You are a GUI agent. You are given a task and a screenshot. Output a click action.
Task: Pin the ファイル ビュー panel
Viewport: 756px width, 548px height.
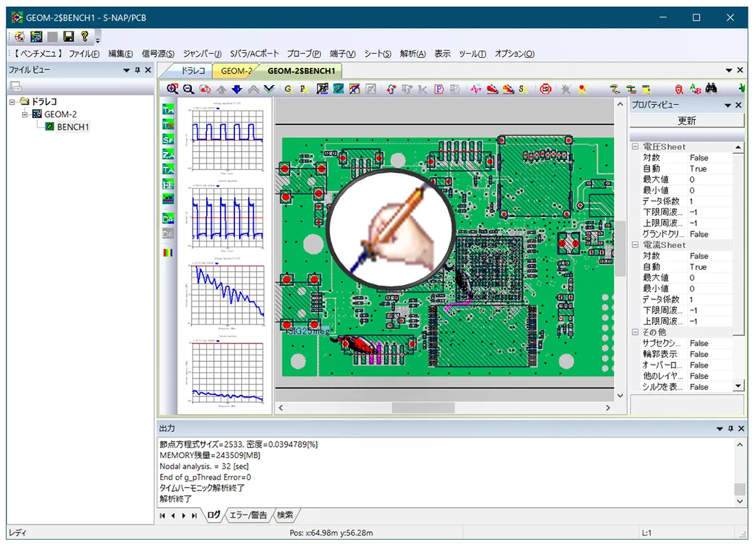tap(137, 70)
